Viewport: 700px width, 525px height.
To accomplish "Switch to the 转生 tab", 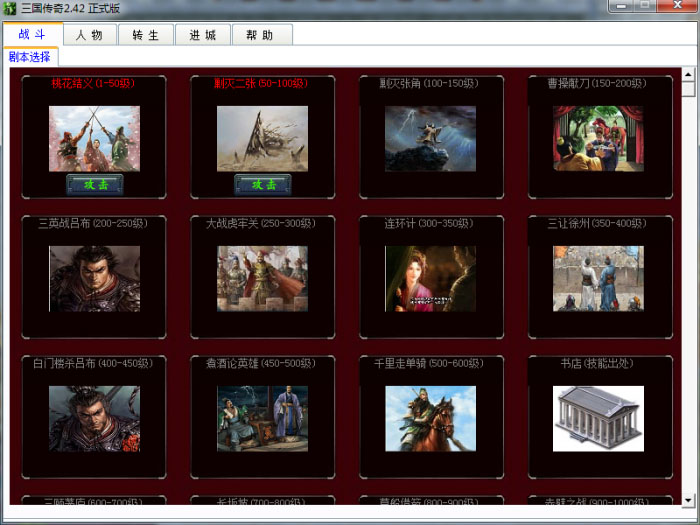I will click(x=146, y=35).
